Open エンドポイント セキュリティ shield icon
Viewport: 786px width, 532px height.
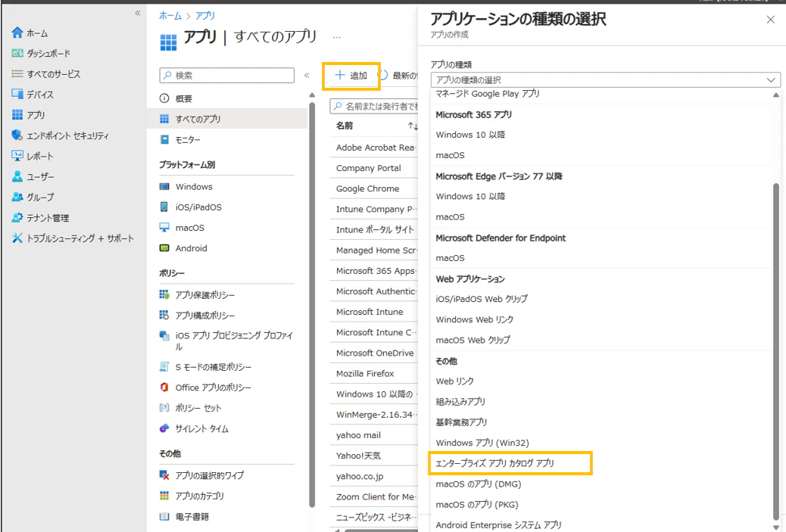coord(17,135)
